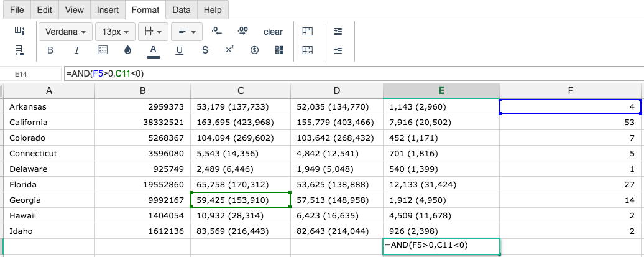
Task: Increase decimal places button
Action: pyautogui.click(x=243, y=31)
